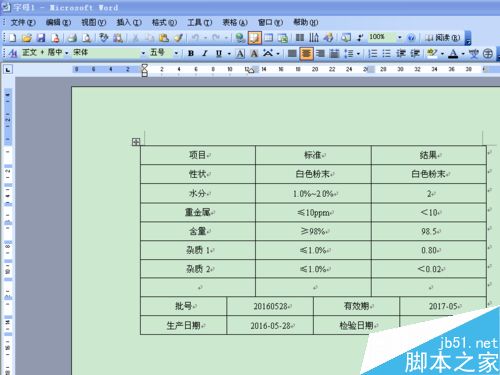Image resolution: width=500 pixels, height=375 pixels.
Task: Select the Format Painter brush
Action: pyautogui.click(x=178, y=38)
